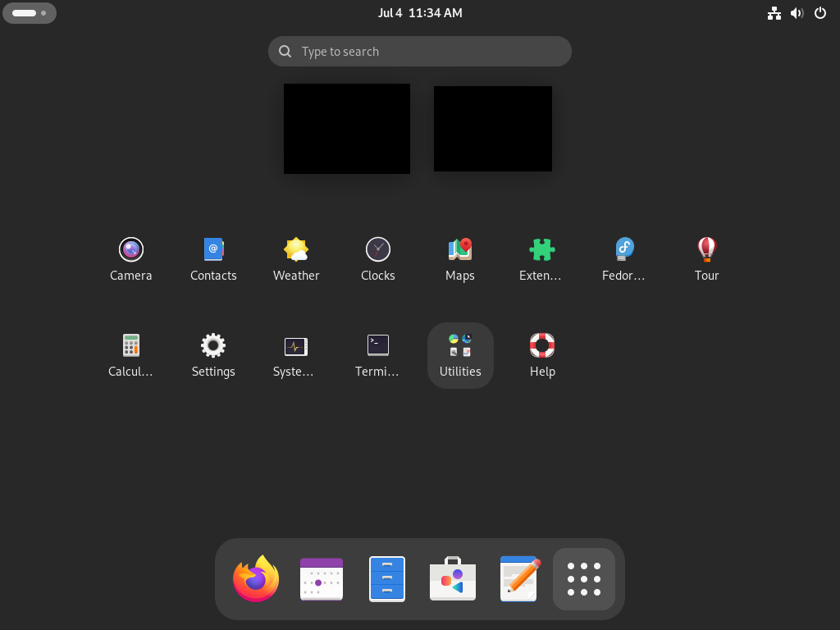Image resolution: width=840 pixels, height=630 pixels.
Task: Open the Maps app
Action: [460, 259]
